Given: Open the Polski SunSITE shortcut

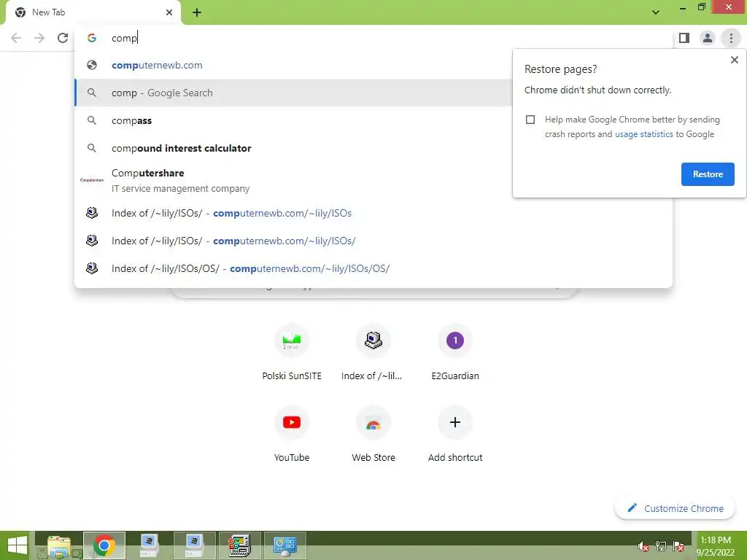Looking at the screenshot, I should pos(292,351).
